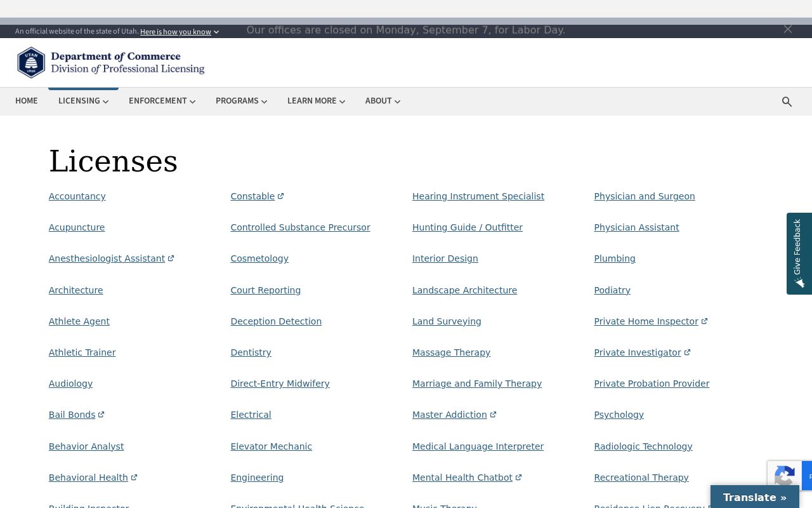Open the Audiology license link

[70, 384]
